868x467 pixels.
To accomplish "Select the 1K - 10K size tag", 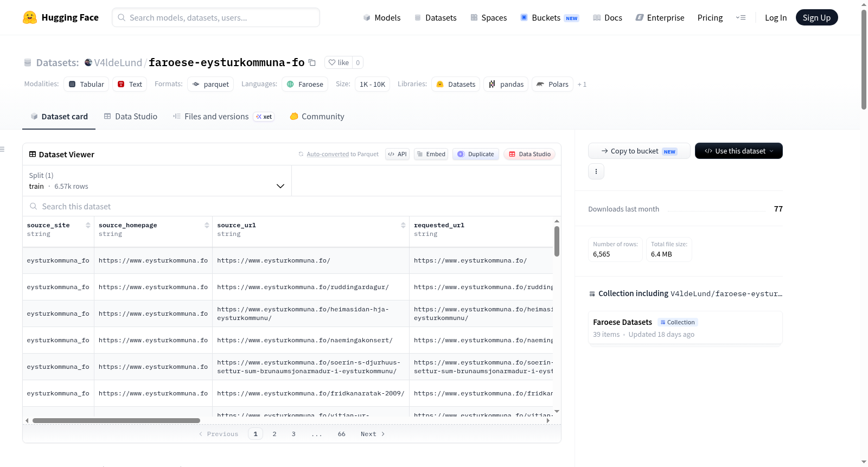I will (x=372, y=84).
